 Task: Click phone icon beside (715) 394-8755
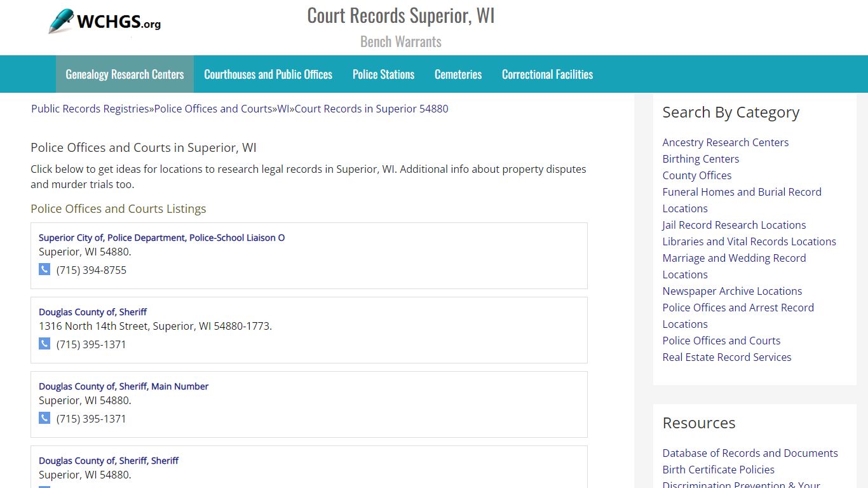click(44, 269)
